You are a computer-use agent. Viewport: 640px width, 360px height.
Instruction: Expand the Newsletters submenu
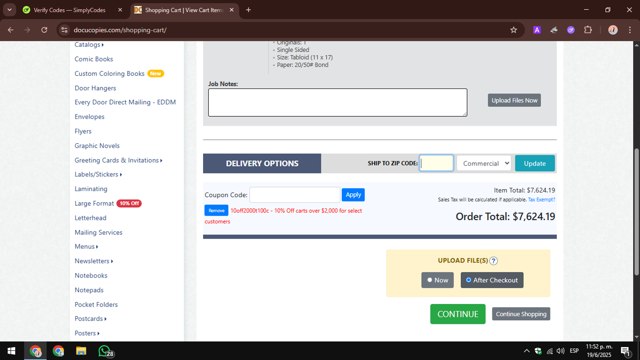coord(93,261)
